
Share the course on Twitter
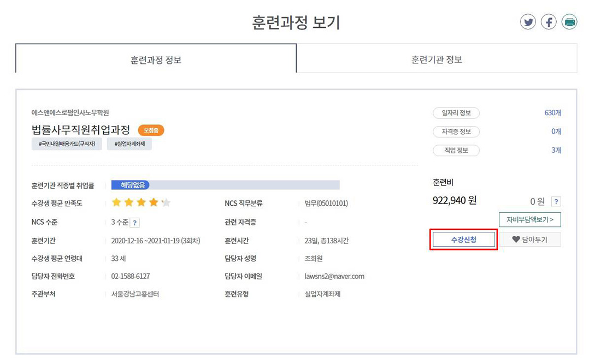click(528, 22)
